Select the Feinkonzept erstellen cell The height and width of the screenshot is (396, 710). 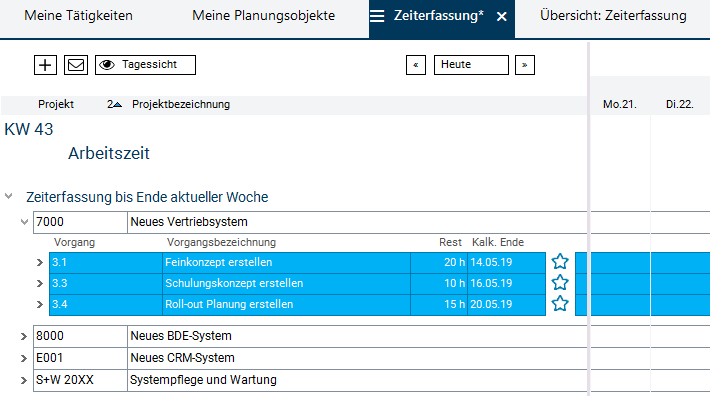[x=286, y=262]
